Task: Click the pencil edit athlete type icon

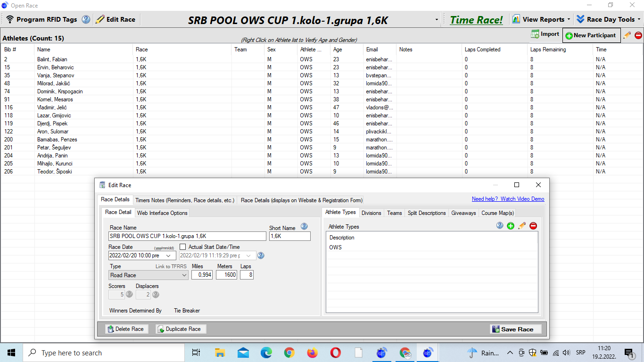Action: pyautogui.click(x=522, y=226)
